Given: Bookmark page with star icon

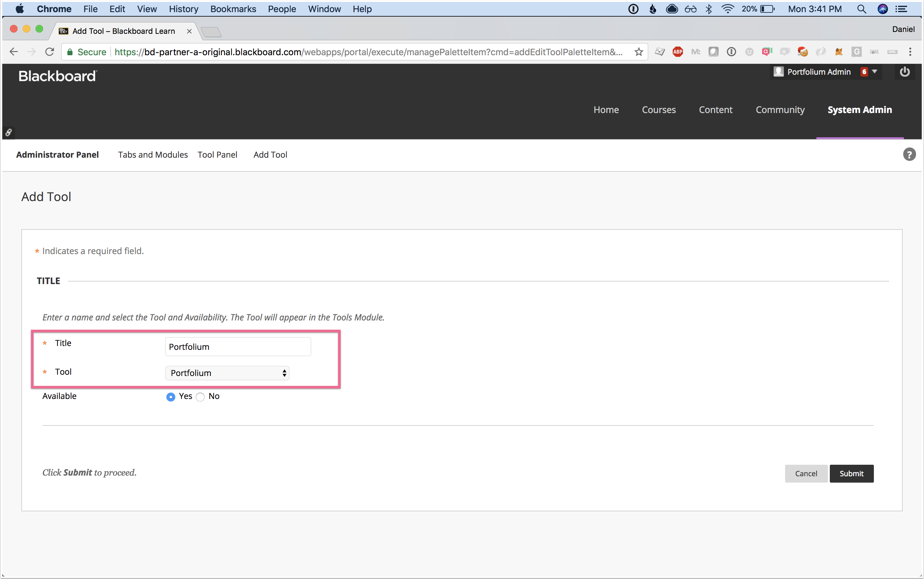Looking at the screenshot, I should 639,52.
